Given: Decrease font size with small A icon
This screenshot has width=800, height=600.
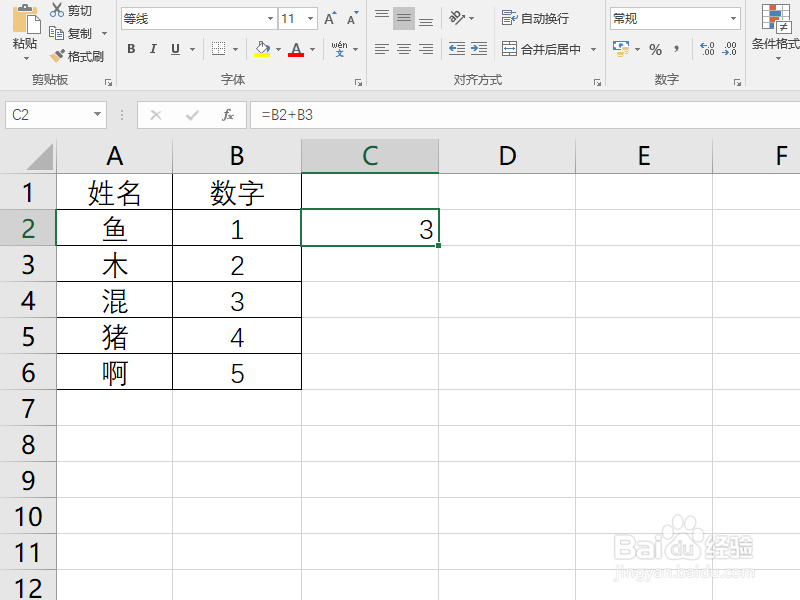Looking at the screenshot, I should [352, 19].
